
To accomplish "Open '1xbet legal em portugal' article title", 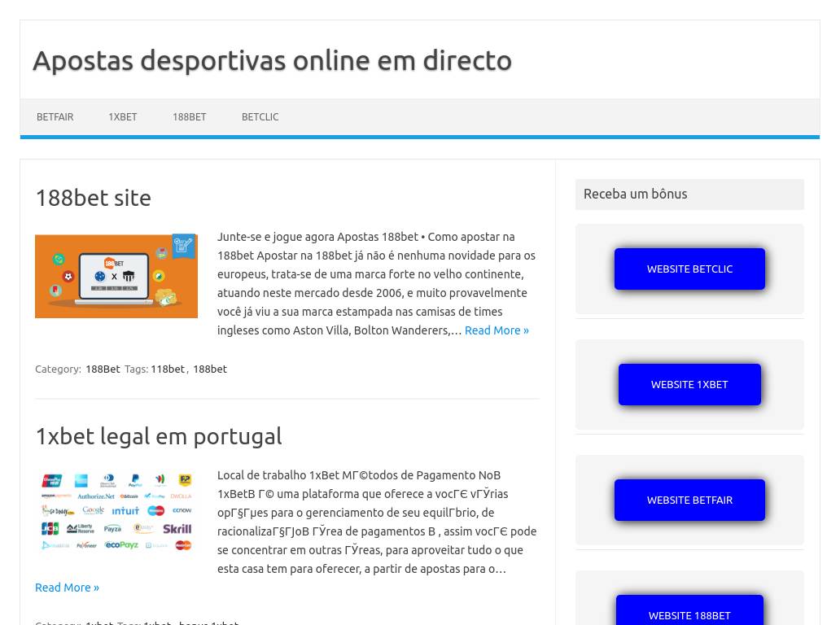I will point(158,436).
